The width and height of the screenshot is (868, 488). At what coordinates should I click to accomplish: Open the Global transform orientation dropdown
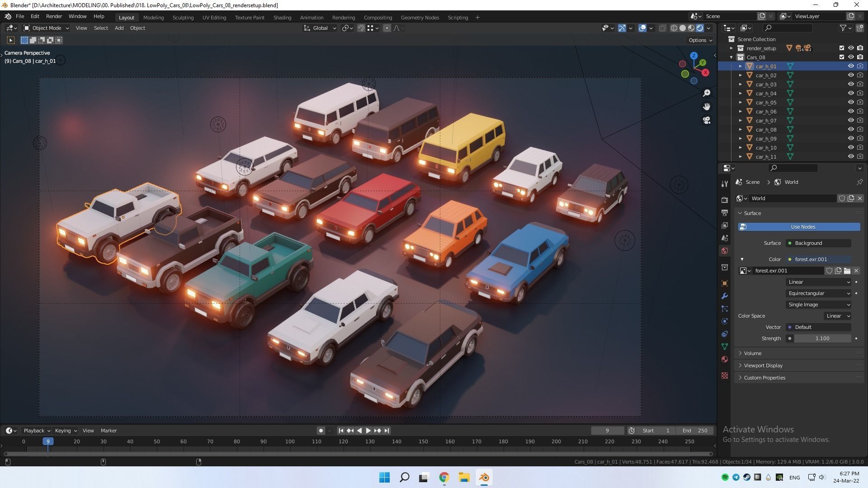click(320, 28)
